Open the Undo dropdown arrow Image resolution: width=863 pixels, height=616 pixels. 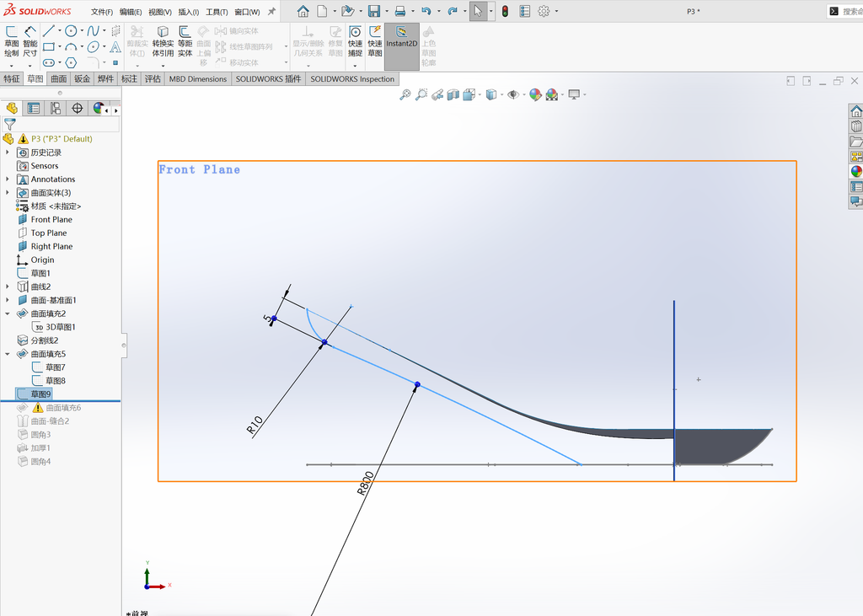(438, 11)
